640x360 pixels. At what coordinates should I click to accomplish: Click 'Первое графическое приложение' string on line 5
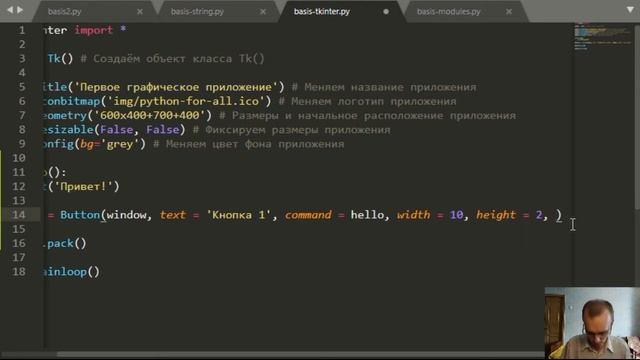coord(176,87)
